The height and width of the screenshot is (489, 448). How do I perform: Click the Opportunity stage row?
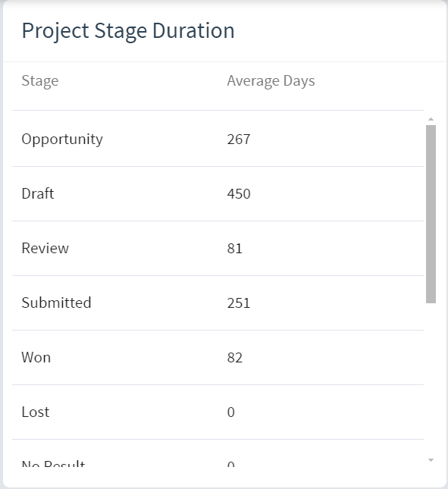point(218,139)
